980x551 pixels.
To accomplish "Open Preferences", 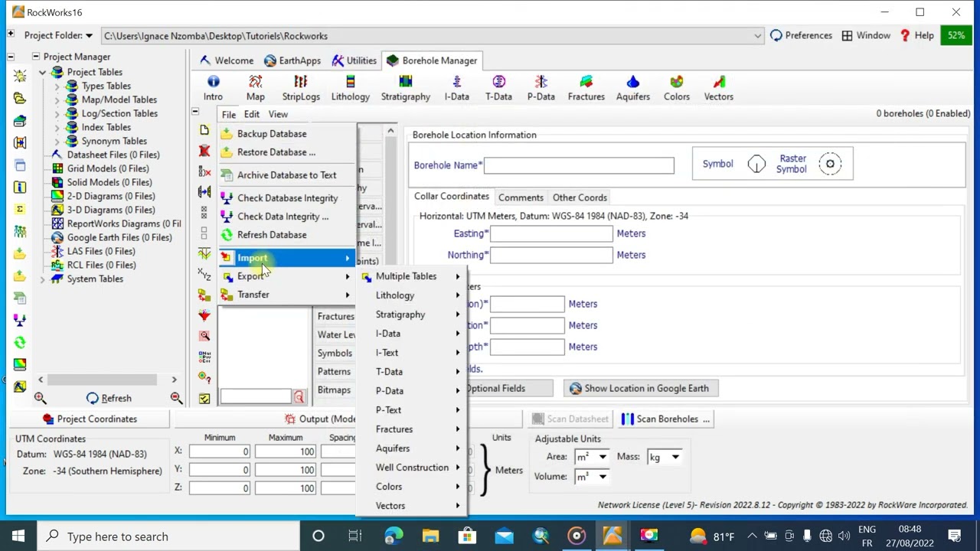I will tap(801, 35).
